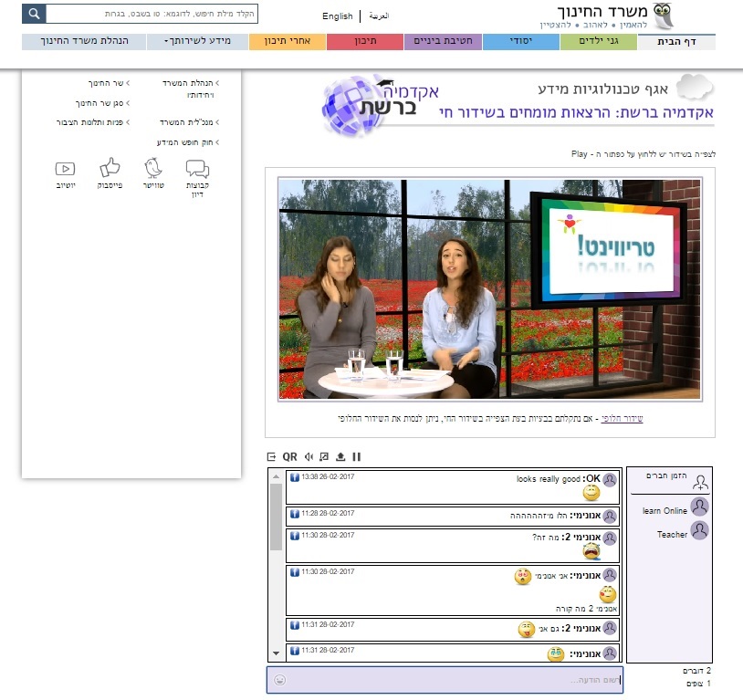Open the discussion groups (קבוצות דיון) icon

pyautogui.click(x=195, y=169)
